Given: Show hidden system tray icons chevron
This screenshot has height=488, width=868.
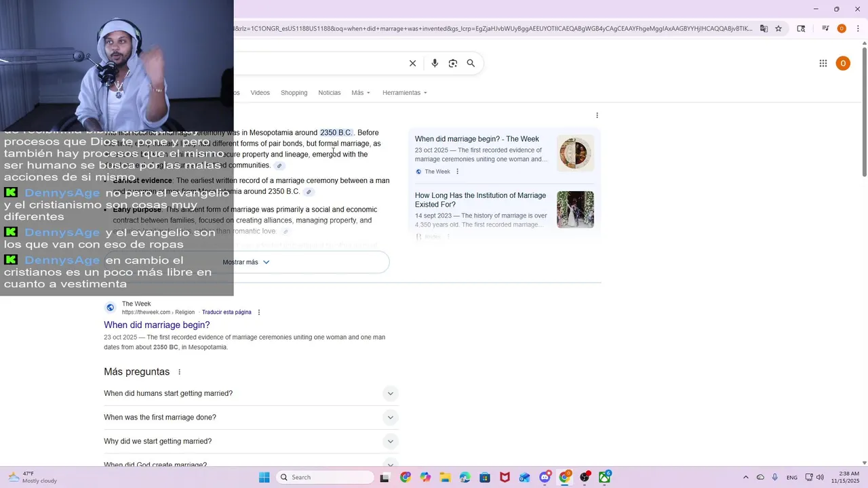Looking at the screenshot, I should click(x=746, y=477).
